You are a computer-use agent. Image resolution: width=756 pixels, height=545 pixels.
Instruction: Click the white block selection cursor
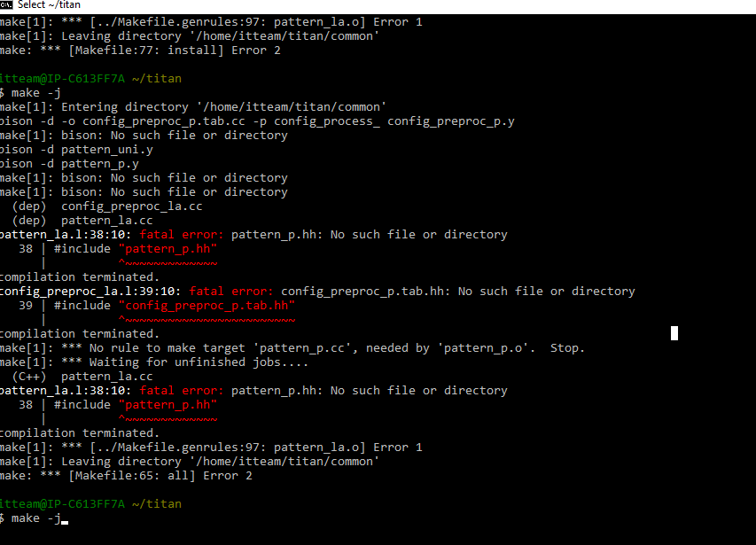click(x=674, y=333)
